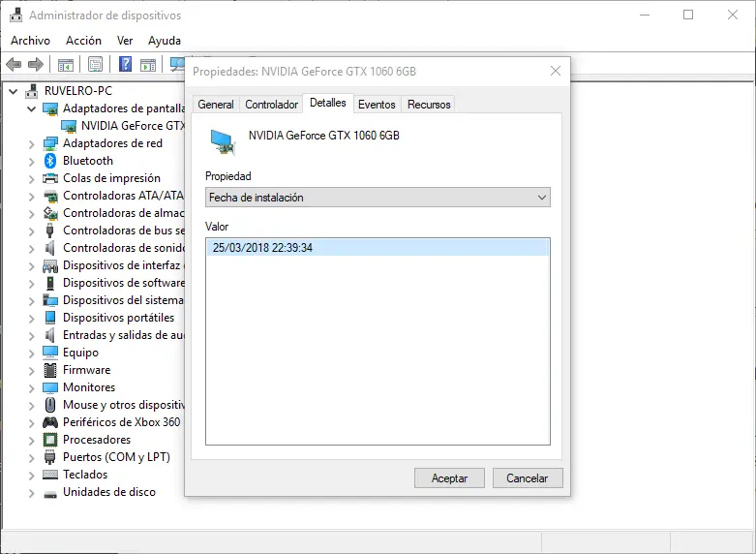Click the graphics card icon in Propiedades dialog
Viewport: 756px width, 554px height.
[223, 142]
